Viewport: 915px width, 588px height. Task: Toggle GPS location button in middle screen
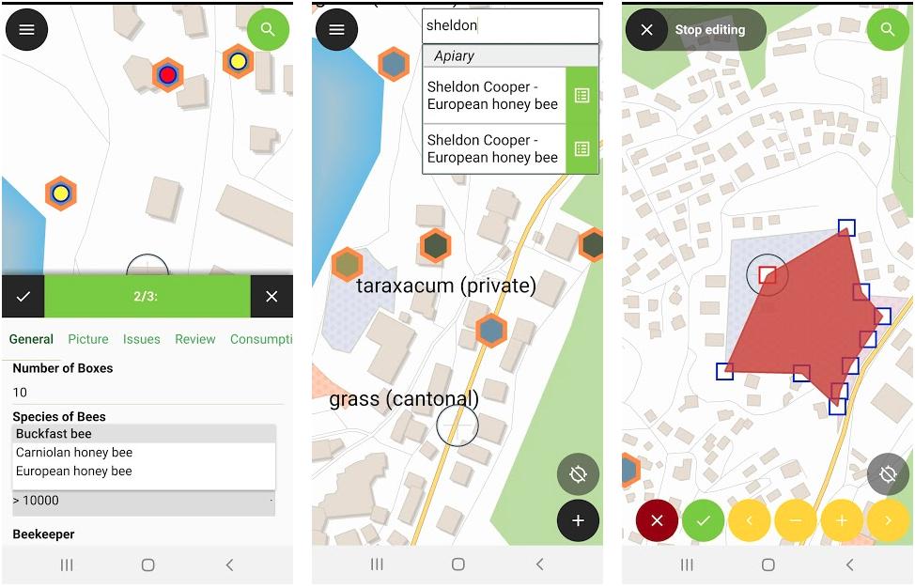point(578,473)
